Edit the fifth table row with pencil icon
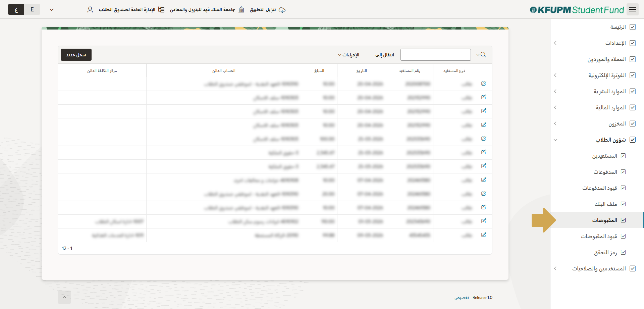This screenshot has height=309, width=644. [x=484, y=138]
